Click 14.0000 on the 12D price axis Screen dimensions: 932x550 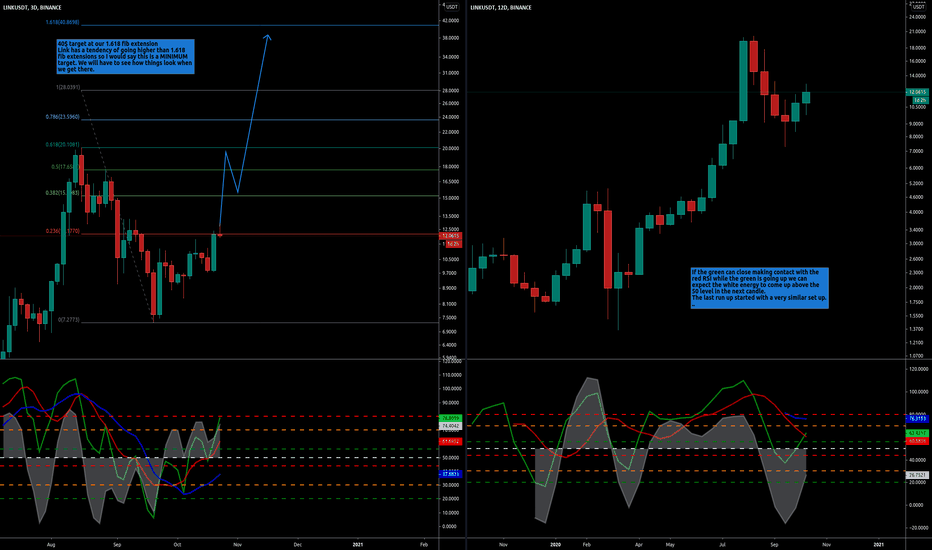click(x=917, y=76)
